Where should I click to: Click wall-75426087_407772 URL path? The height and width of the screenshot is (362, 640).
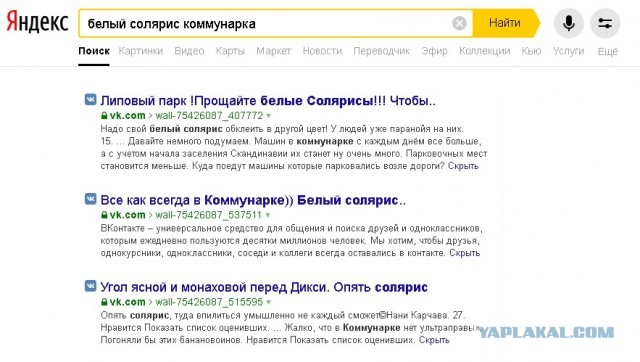(x=209, y=116)
